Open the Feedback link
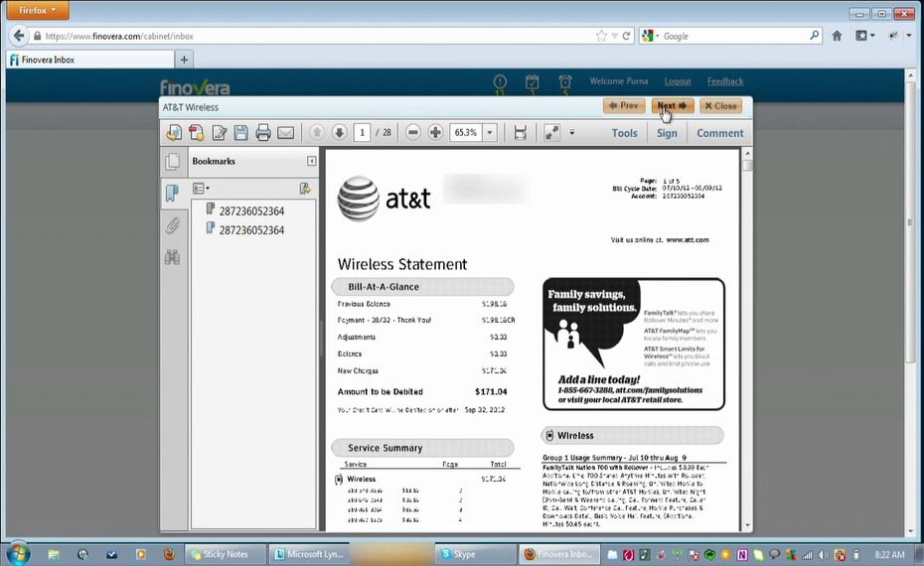 tap(725, 81)
